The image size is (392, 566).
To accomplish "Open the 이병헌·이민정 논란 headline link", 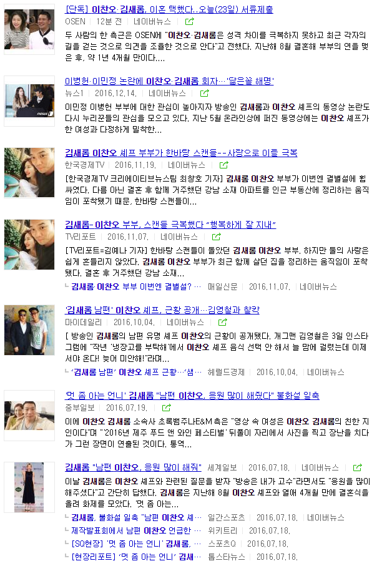I will coord(169,81).
